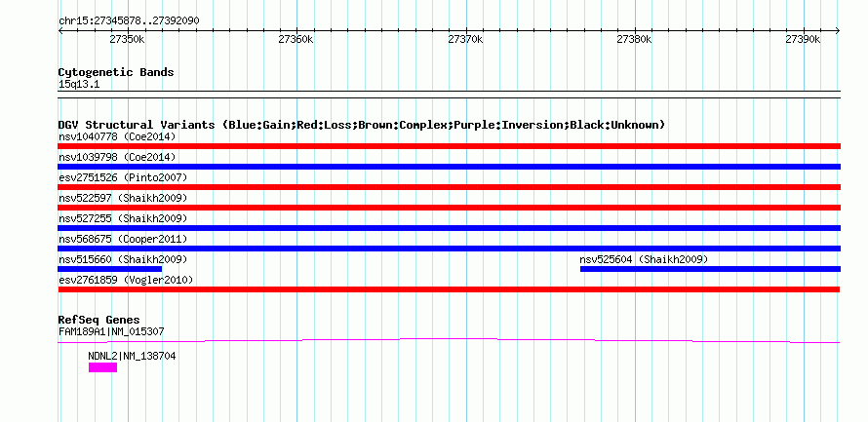Click the 27370k ruler tick label
The width and height of the screenshot is (868, 422).
[465, 39]
